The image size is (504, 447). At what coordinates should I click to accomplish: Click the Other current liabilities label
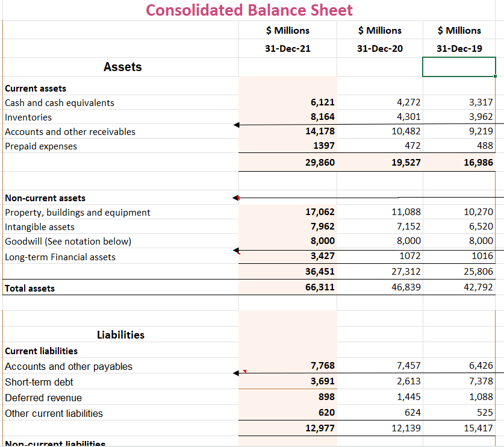pos(54,413)
